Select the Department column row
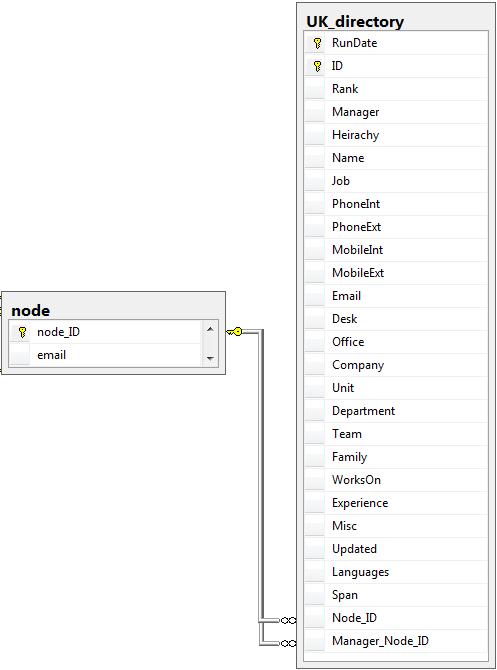 pyautogui.click(x=396, y=411)
